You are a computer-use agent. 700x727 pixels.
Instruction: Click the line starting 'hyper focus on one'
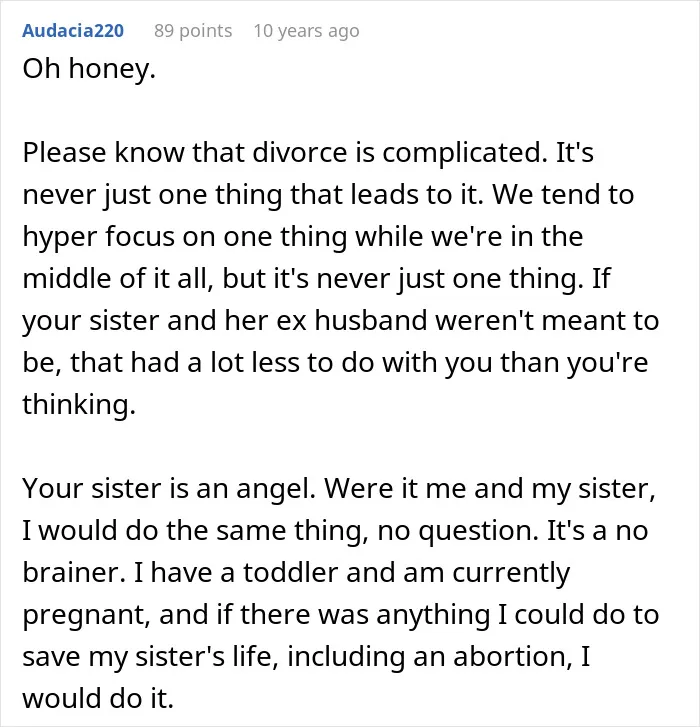[303, 236]
